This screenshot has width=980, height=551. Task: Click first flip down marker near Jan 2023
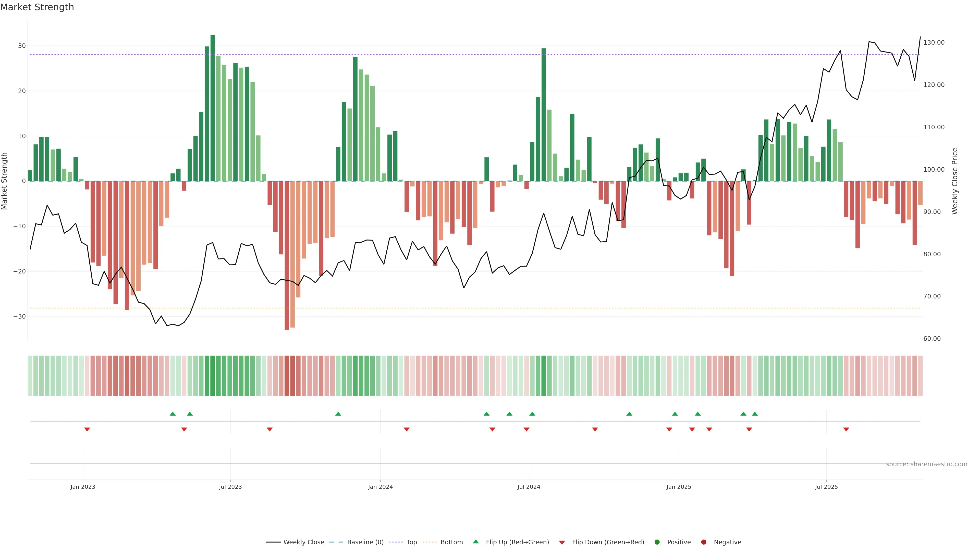point(87,429)
